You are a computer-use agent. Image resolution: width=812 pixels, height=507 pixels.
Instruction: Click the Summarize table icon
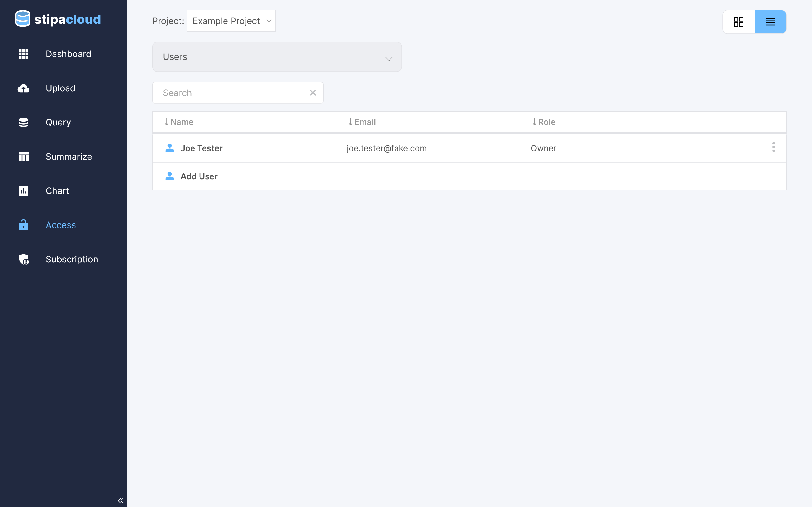click(23, 157)
